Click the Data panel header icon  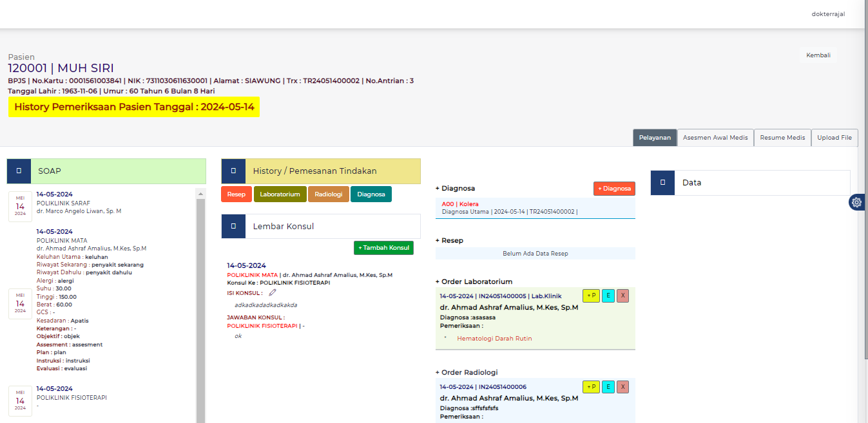click(662, 183)
